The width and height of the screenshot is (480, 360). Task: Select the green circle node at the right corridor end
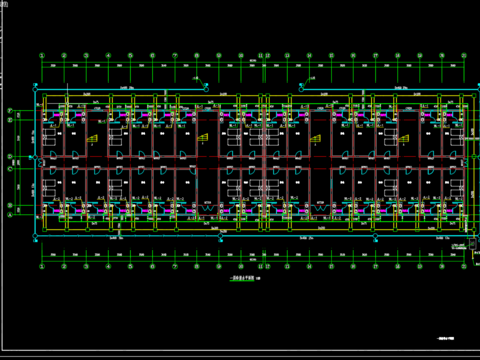[474, 156]
